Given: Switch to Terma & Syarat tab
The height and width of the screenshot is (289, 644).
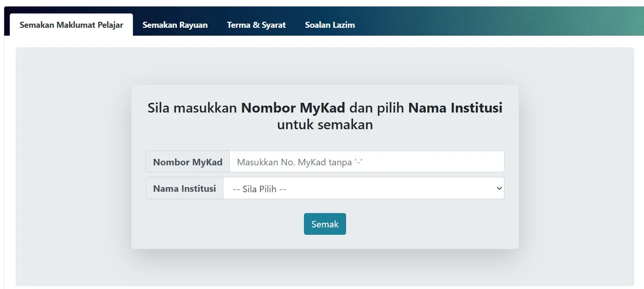Looking at the screenshot, I should pyautogui.click(x=256, y=25).
